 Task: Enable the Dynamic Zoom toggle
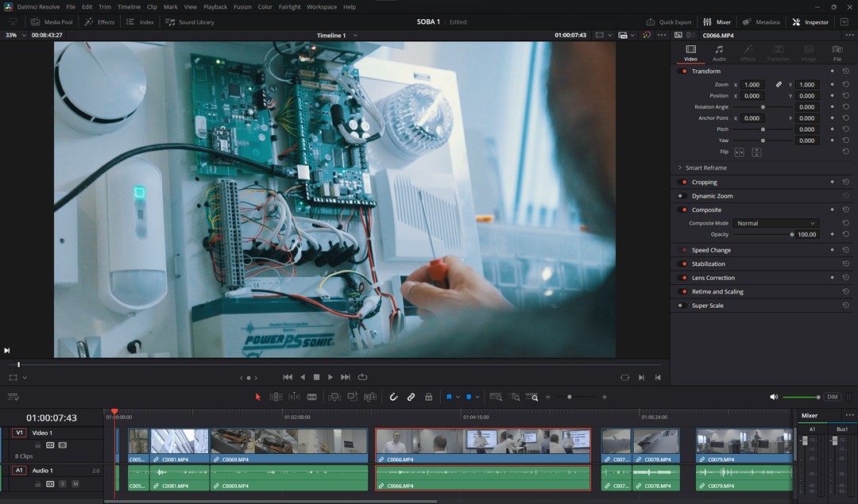pyautogui.click(x=682, y=196)
